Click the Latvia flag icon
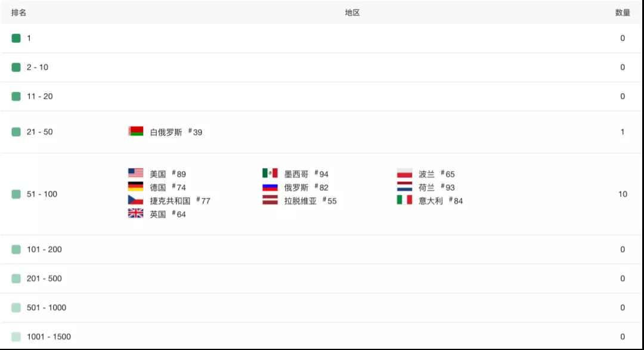Image resolution: width=644 pixels, height=350 pixels. pos(270,200)
